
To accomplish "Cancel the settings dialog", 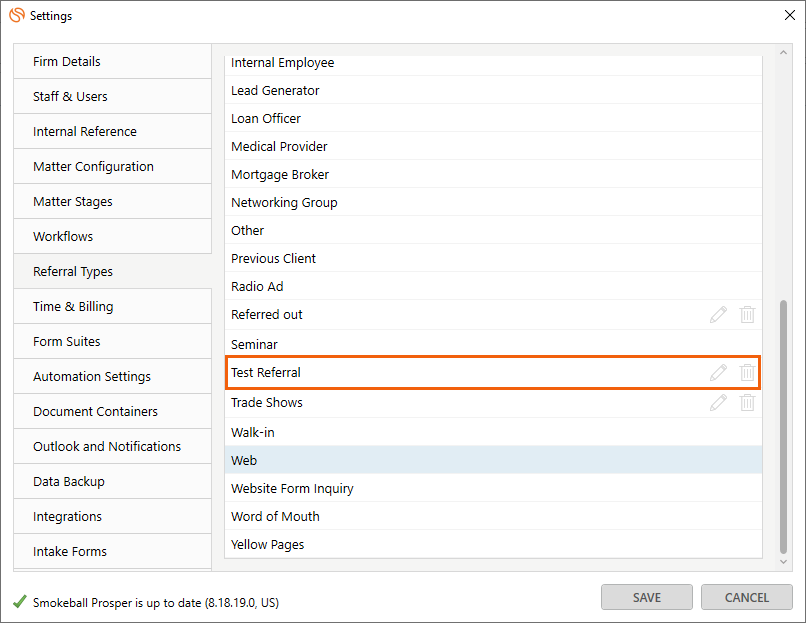I will coord(746,597).
